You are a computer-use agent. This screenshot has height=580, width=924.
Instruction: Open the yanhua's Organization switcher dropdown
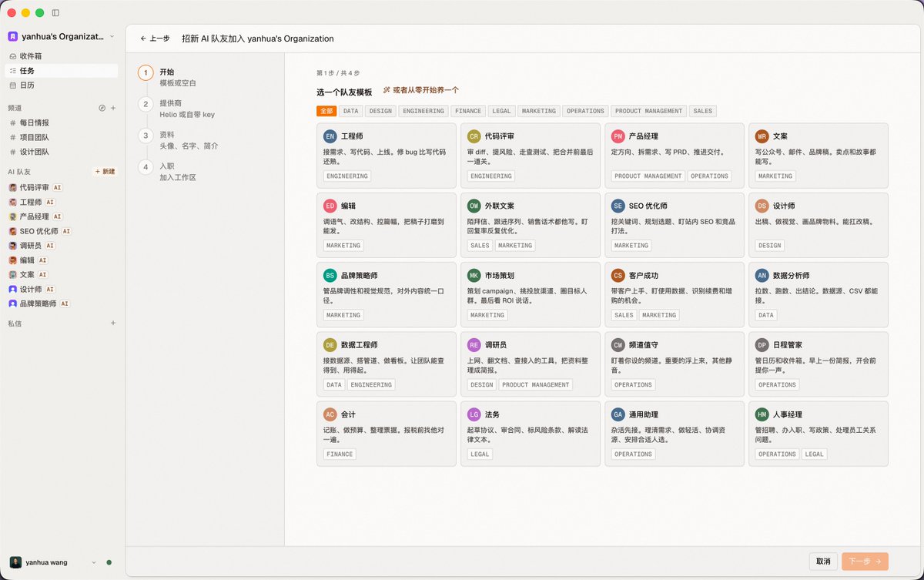click(x=62, y=36)
